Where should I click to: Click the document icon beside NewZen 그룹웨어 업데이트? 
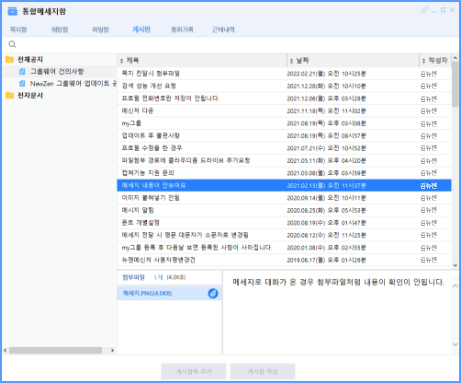point(22,83)
